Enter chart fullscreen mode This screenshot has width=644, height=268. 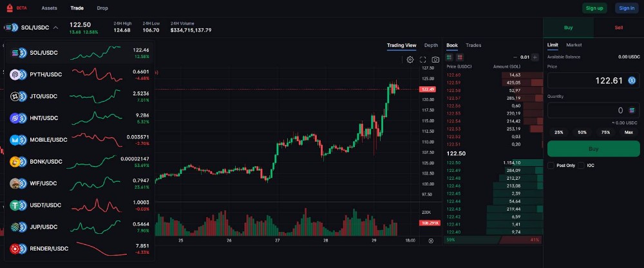[x=423, y=59]
